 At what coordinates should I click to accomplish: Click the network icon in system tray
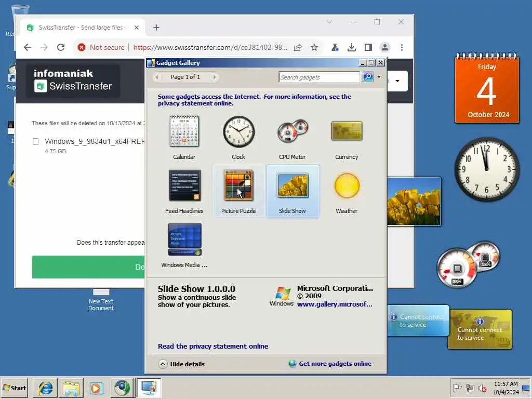click(470, 388)
